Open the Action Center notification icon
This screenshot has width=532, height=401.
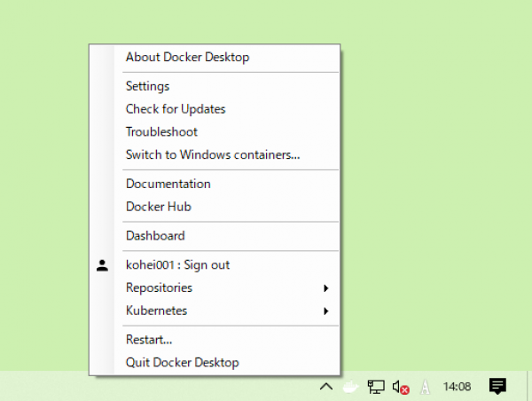click(497, 387)
